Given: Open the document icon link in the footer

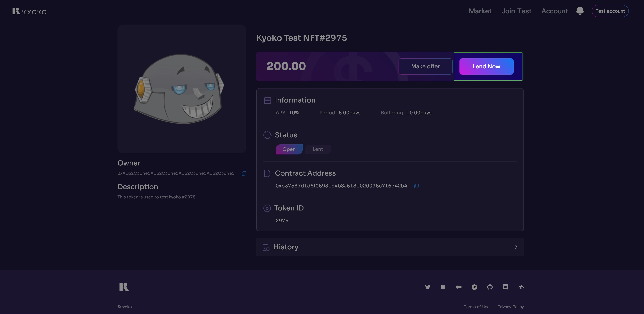Looking at the screenshot, I should 443,287.
